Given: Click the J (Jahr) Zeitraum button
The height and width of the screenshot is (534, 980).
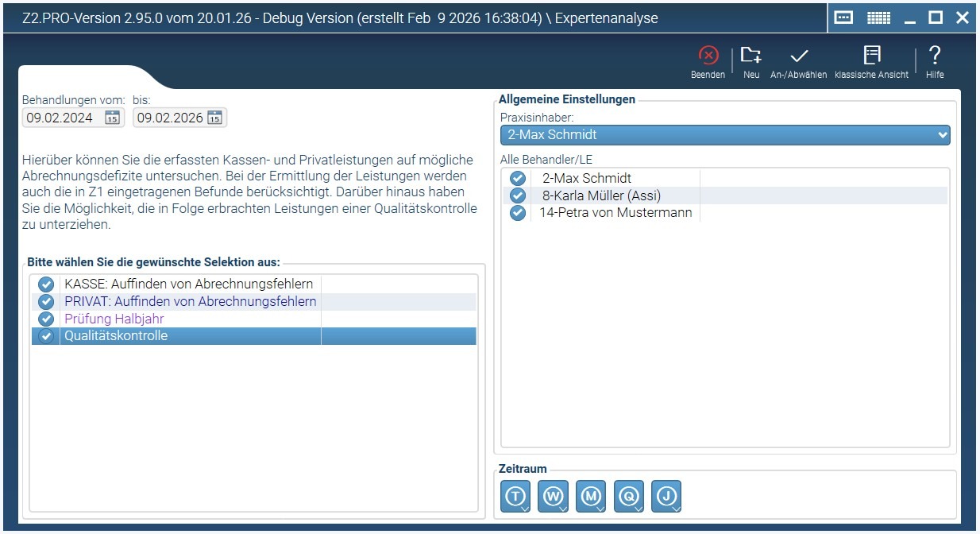Looking at the screenshot, I should click(666, 497).
